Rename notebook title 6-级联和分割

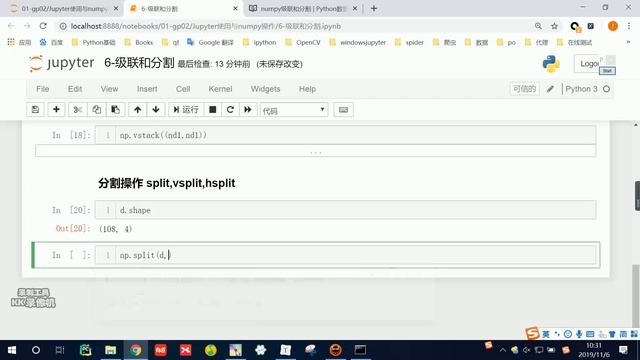(139, 63)
